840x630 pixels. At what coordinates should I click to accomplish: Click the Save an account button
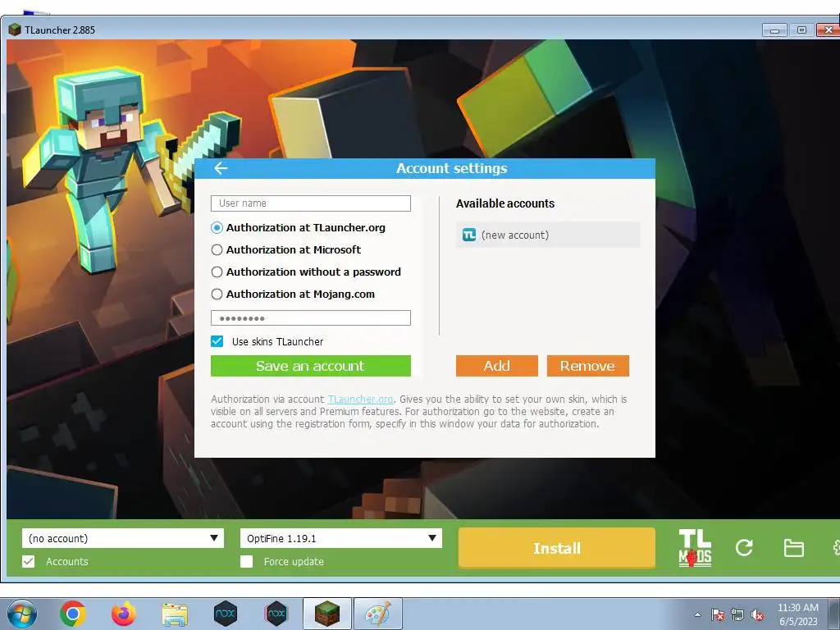[311, 366]
